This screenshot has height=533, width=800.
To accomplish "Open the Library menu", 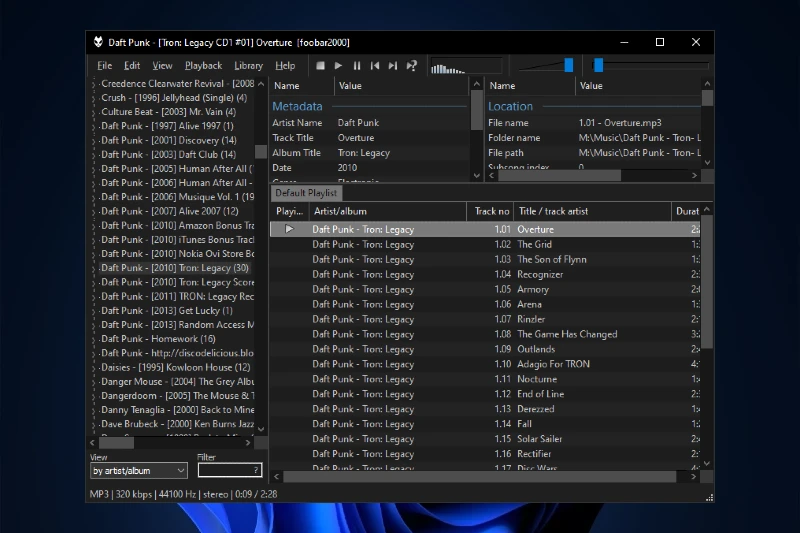I will 248,66.
